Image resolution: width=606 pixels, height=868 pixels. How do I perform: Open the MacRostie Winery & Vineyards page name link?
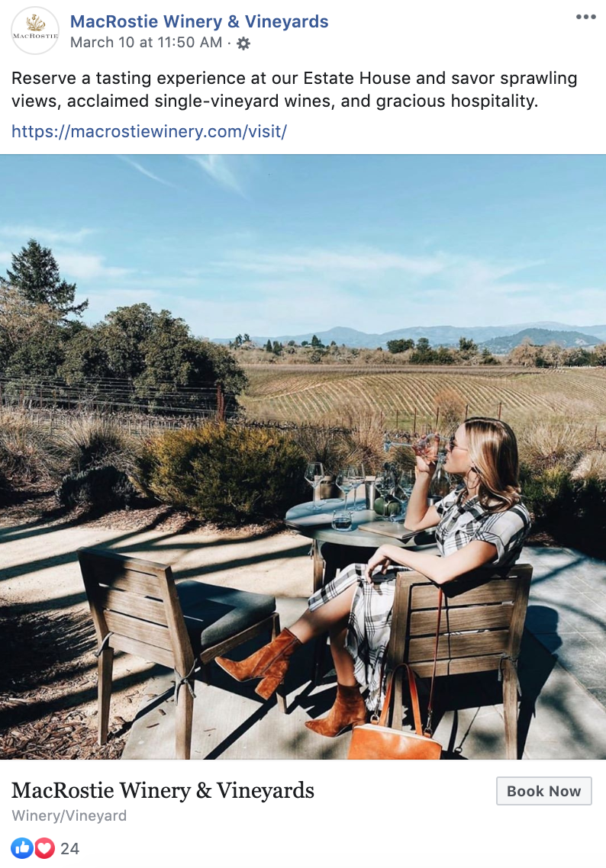coord(199,21)
